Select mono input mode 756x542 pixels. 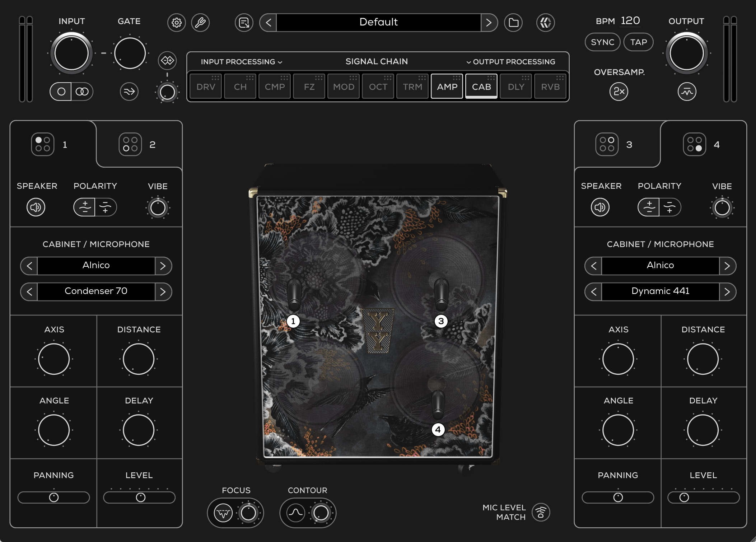point(61,92)
